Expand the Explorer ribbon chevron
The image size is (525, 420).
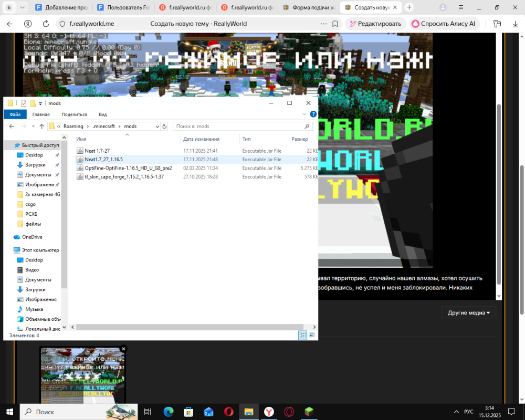coord(304,114)
